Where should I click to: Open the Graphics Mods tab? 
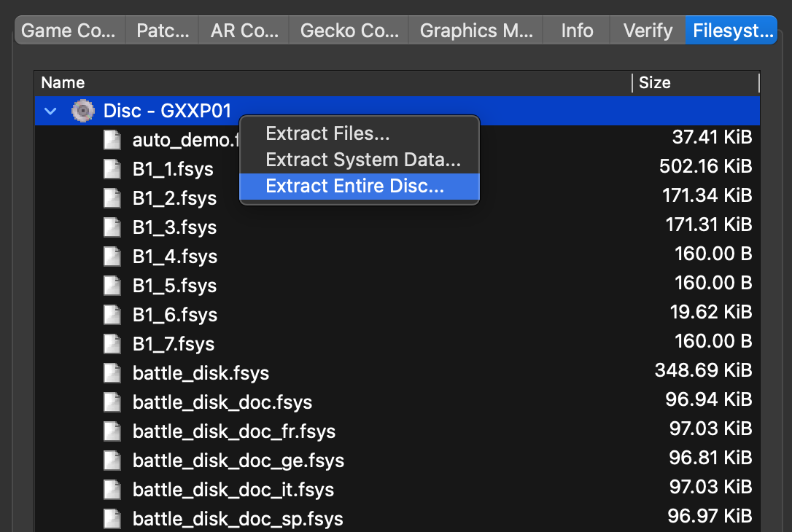point(475,31)
